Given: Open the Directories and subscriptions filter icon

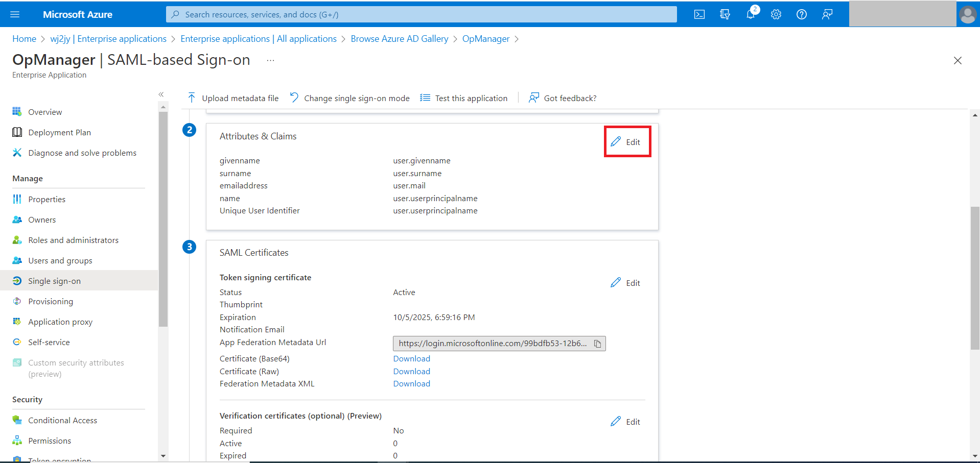Looking at the screenshot, I should (725, 14).
